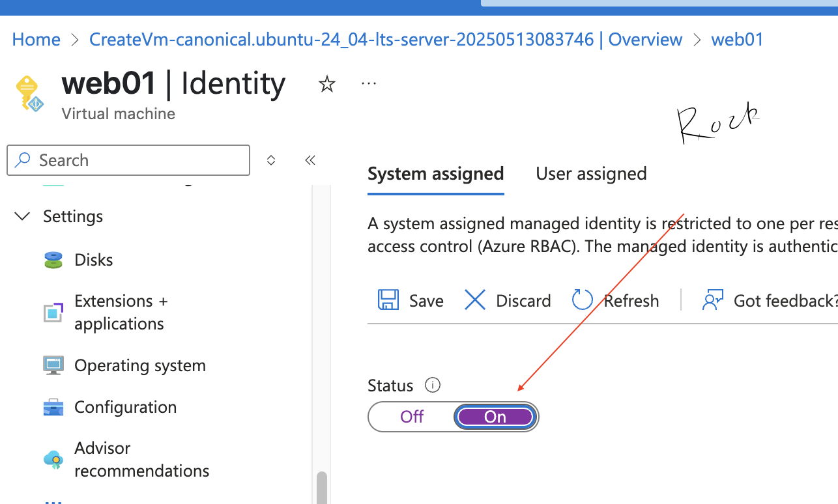Click the magnifier icon in Search box
Image resolution: width=838 pixels, height=504 pixels.
pyautogui.click(x=23, y=160)
